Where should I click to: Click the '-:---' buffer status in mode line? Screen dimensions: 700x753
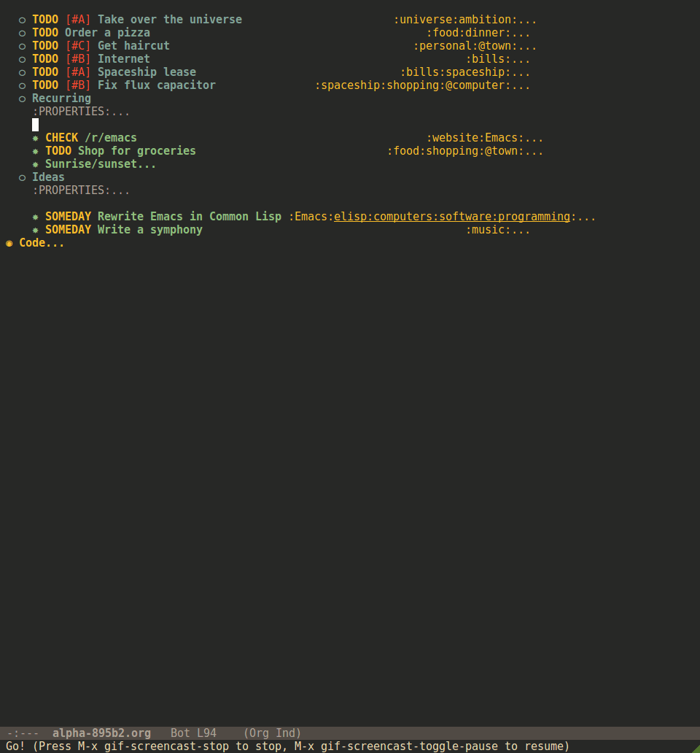(23, 733)
